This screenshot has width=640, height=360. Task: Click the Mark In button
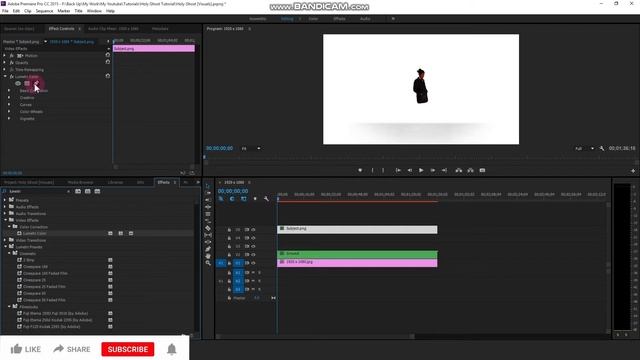(372, 170)
